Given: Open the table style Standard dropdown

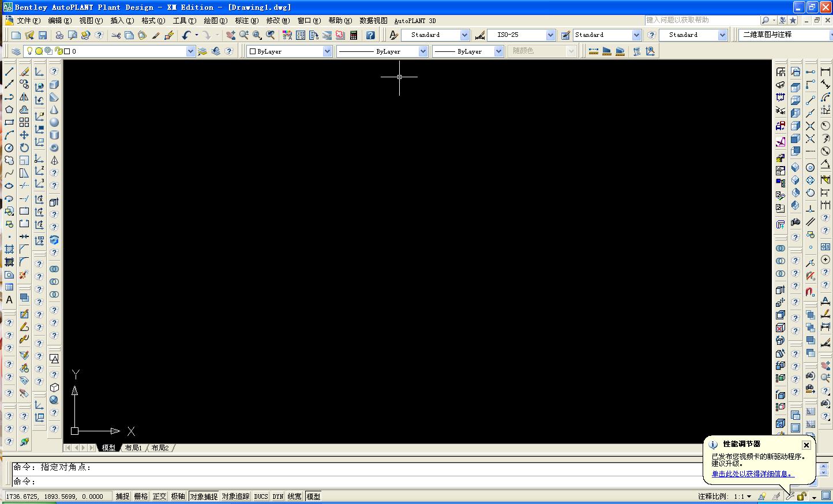Looking at the screenshot, I should coord(636,35).
